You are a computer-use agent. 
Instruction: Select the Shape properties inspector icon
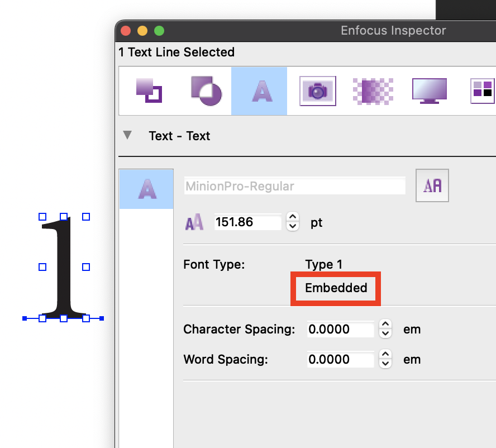point(206,90)
